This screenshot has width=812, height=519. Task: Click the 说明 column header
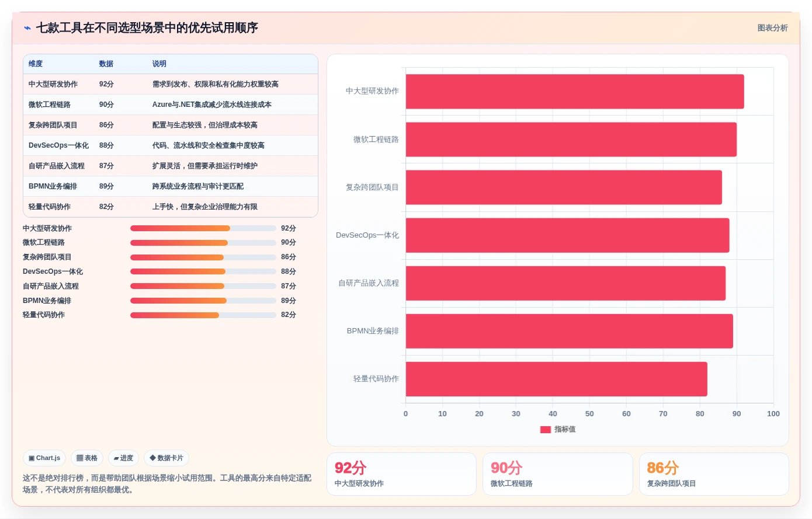tap(159, 64)
